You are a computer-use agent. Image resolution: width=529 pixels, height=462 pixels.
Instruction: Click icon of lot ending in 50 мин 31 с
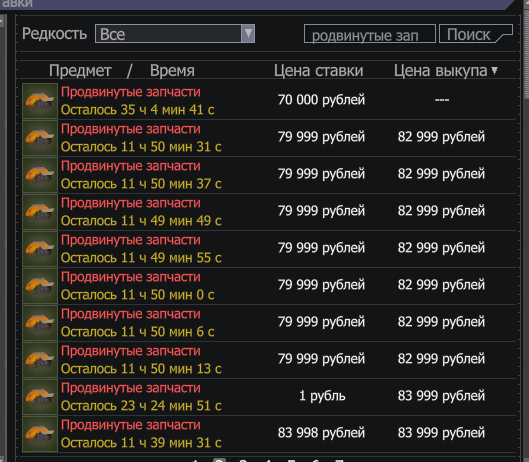click(x=40, y=138)
